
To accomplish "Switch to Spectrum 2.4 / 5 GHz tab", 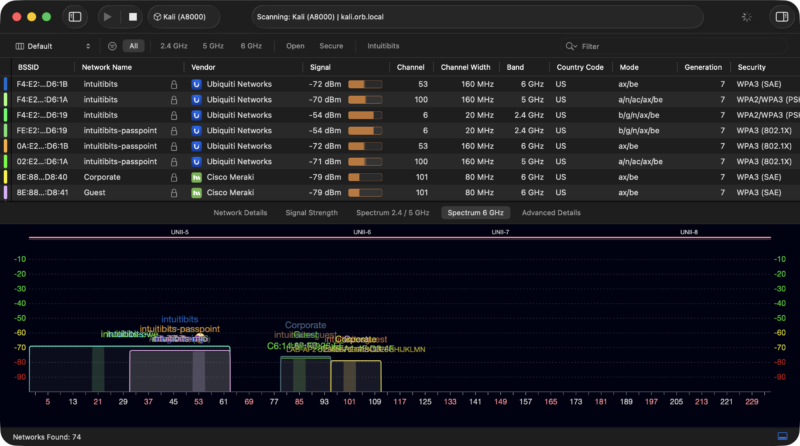I will (x=392, y=213).
